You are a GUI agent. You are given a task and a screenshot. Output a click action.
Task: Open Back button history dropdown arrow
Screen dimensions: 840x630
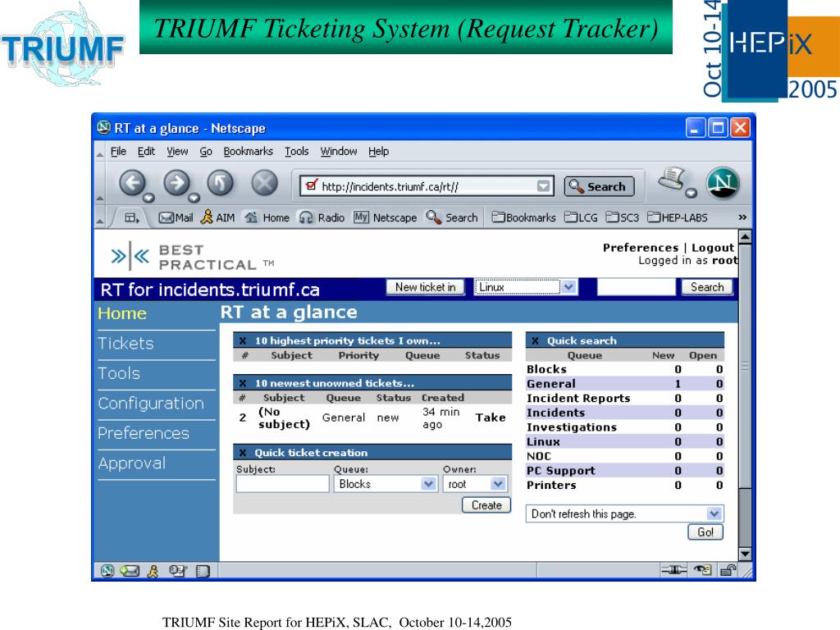[148, 199]
